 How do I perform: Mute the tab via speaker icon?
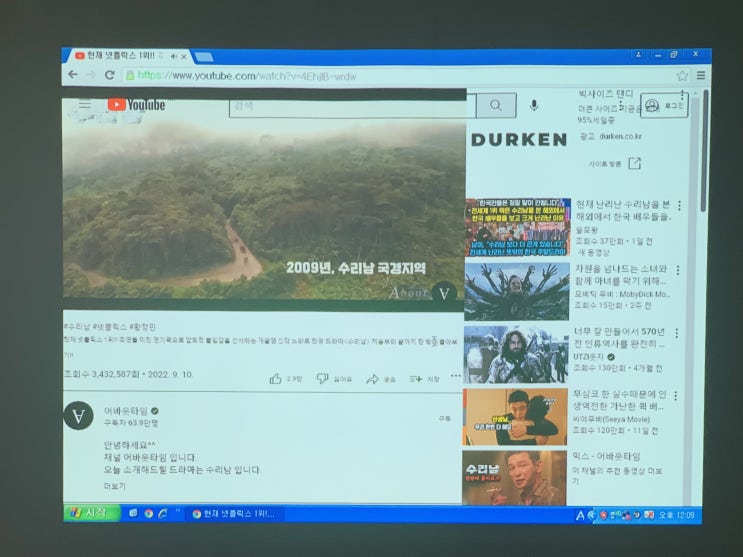click(174, 56)
